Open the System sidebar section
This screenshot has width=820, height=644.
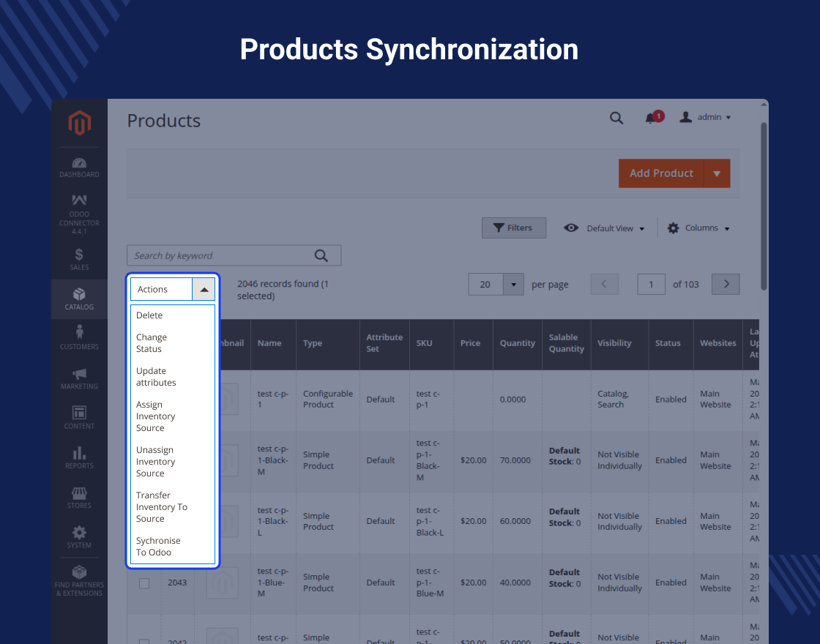80,537
